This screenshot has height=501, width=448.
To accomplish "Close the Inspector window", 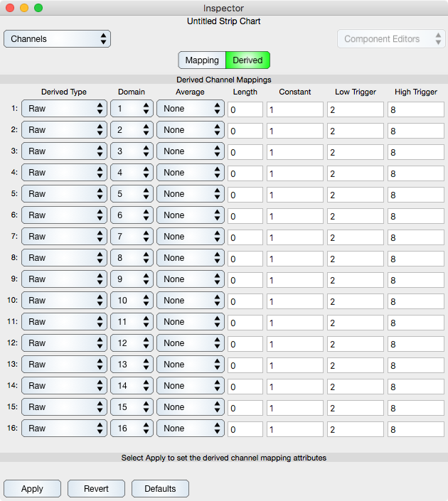I will coord(10,8).
